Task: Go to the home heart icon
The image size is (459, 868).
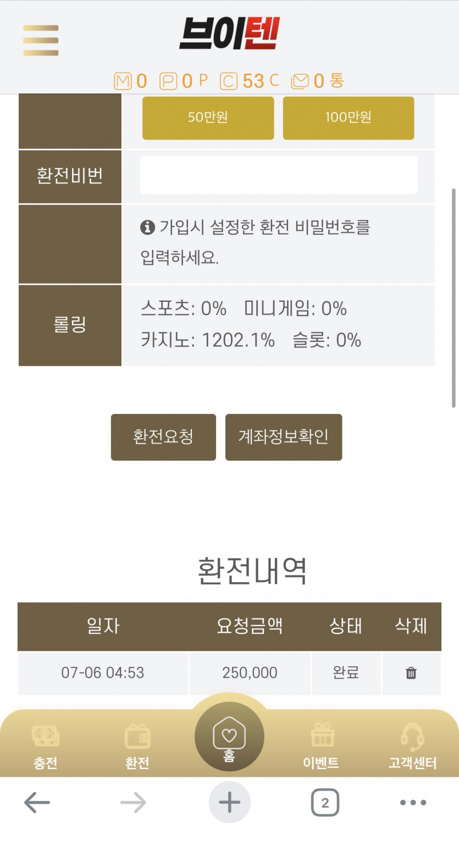Action: [x=229, y=737]
